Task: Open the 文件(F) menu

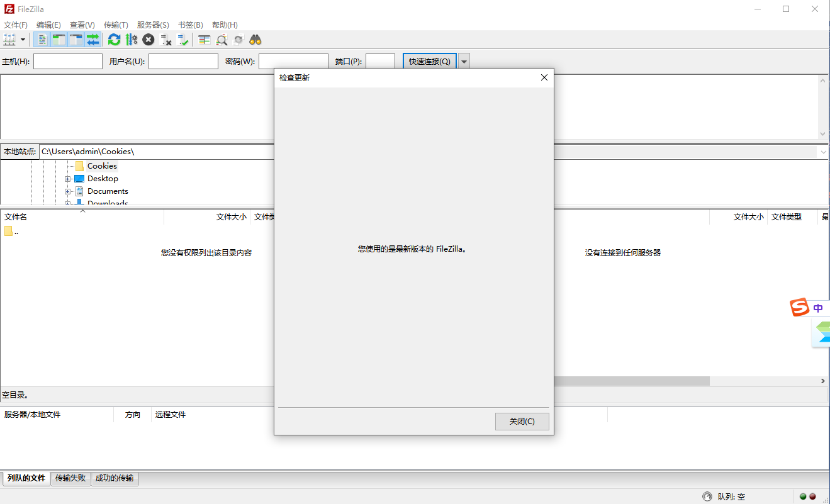Action: [16, 25]
